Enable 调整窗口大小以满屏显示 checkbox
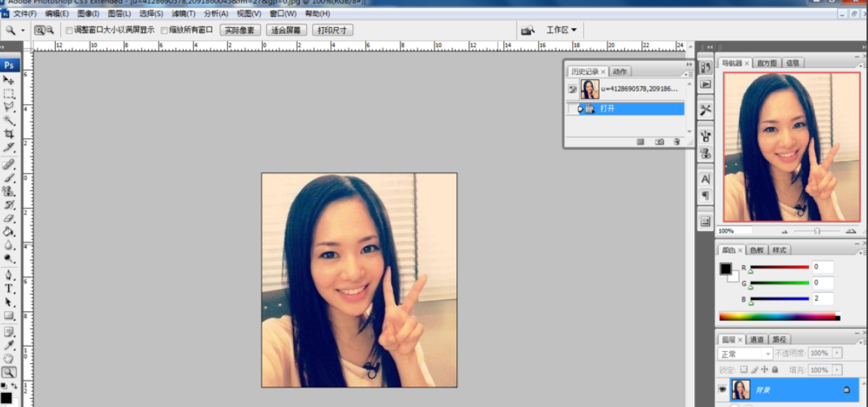This screenshot has width=868, height=407. pyautogui.click(x=70, y=30)
